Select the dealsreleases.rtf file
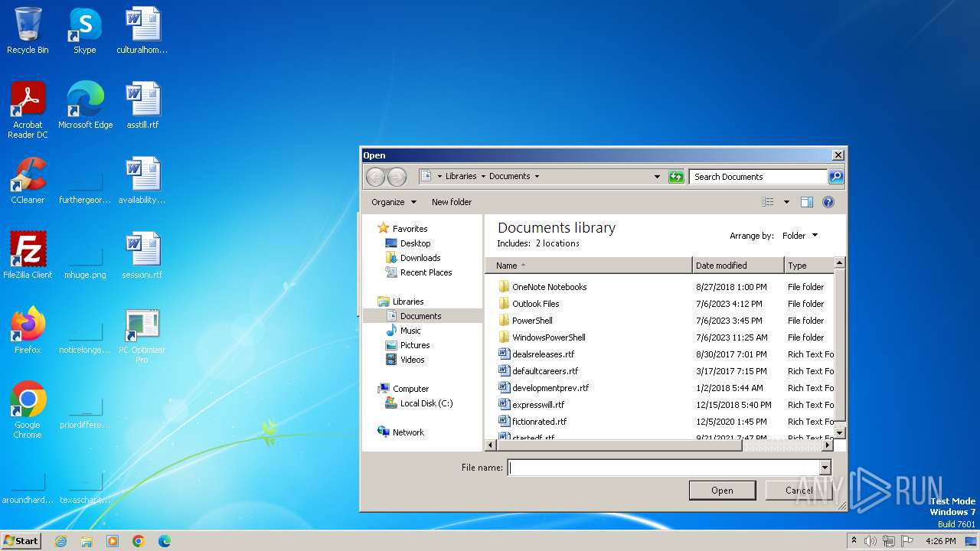The image size is (980, 551). point(543,354)
